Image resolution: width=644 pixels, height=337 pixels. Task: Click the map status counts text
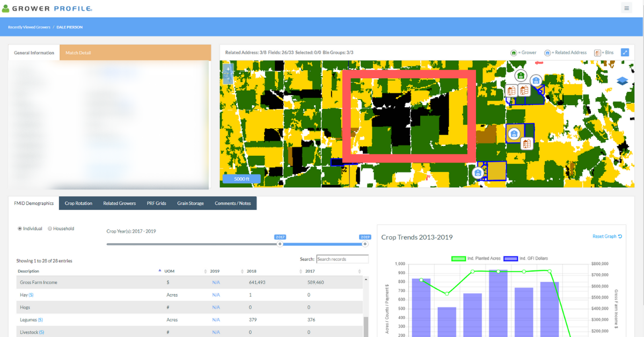(289, 53)
